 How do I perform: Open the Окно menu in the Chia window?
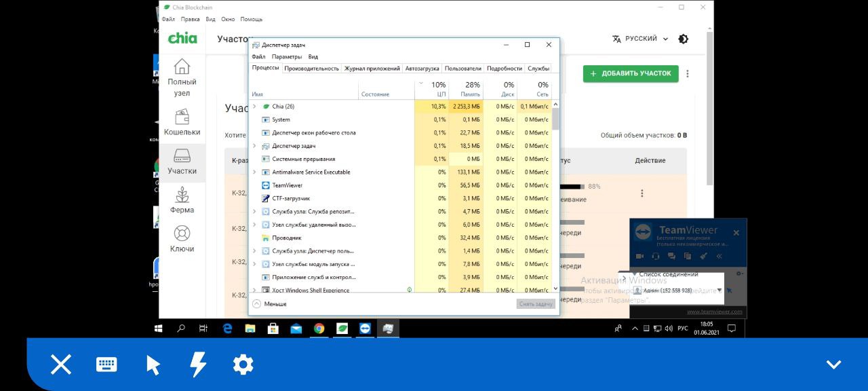point(228,19)
